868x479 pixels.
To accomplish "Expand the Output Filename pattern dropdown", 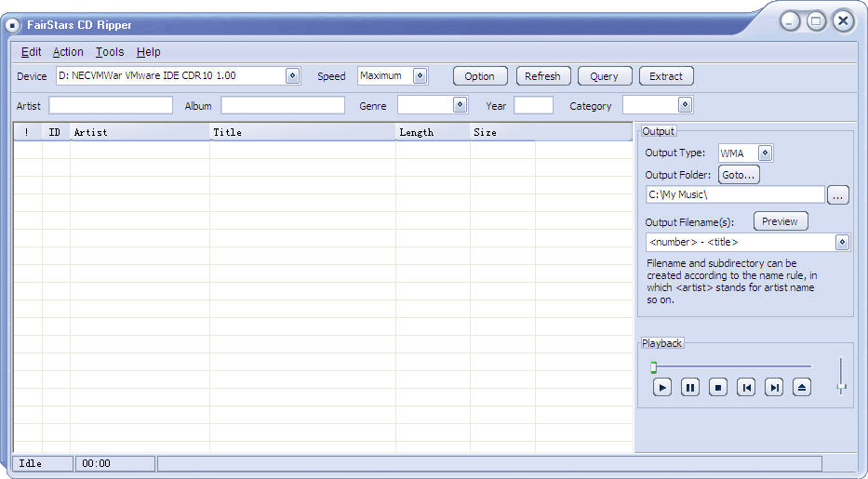I will click(842, 243).
